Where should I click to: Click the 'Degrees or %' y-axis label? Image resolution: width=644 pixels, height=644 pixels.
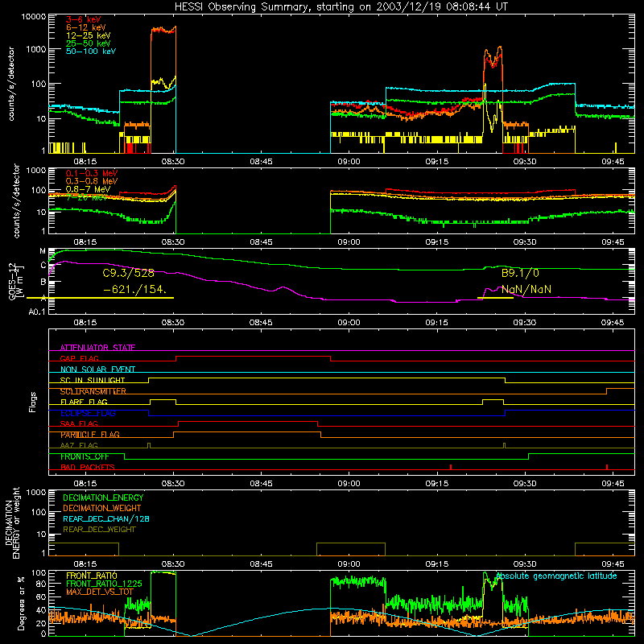tap(22, 604)
